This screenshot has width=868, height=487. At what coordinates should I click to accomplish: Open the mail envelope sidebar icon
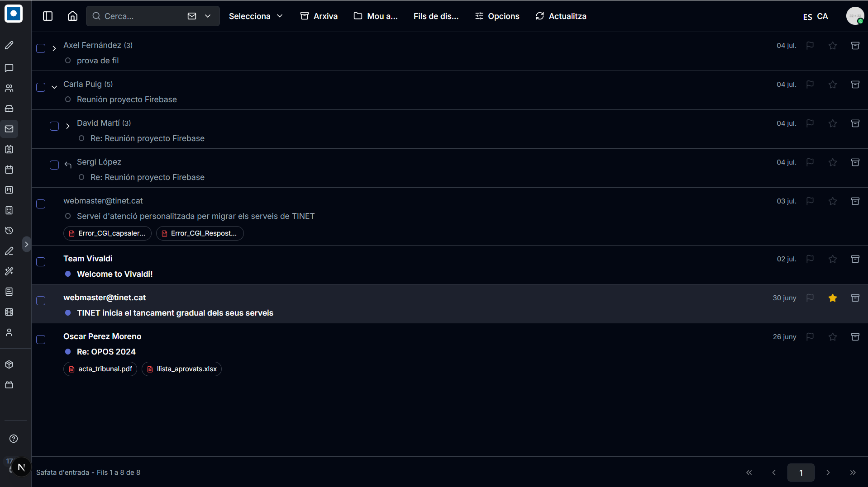click(x=9, y=129)
